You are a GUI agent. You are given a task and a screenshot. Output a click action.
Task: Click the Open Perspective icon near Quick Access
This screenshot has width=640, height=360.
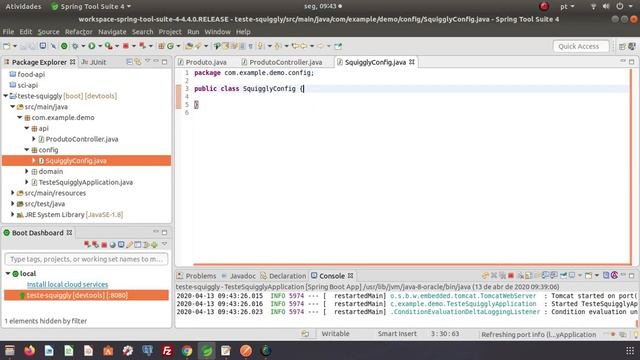pyautogui.click(x=622, y=47)
